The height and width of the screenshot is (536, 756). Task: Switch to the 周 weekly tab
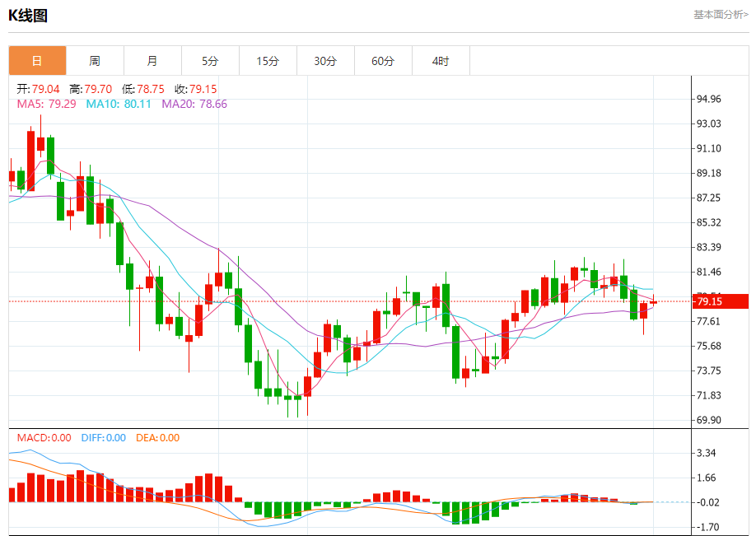(x=95, y=61)
